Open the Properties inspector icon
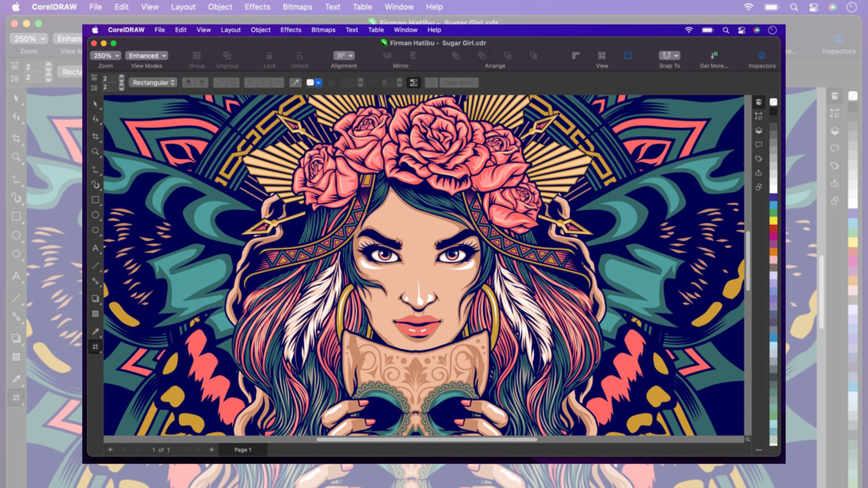Viewport: 868px width, 488px height. click(x=759, y=116)
